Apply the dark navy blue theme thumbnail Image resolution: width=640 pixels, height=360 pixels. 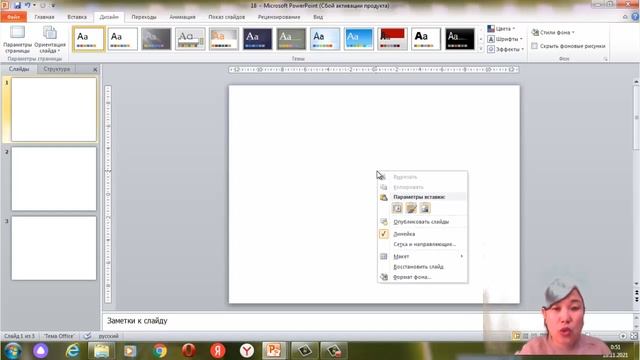pyautogui.click(x=257, y=39)
